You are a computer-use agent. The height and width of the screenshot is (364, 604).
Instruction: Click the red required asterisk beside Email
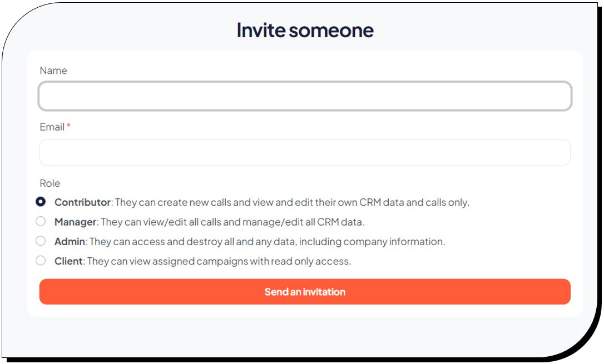point(69,127)
